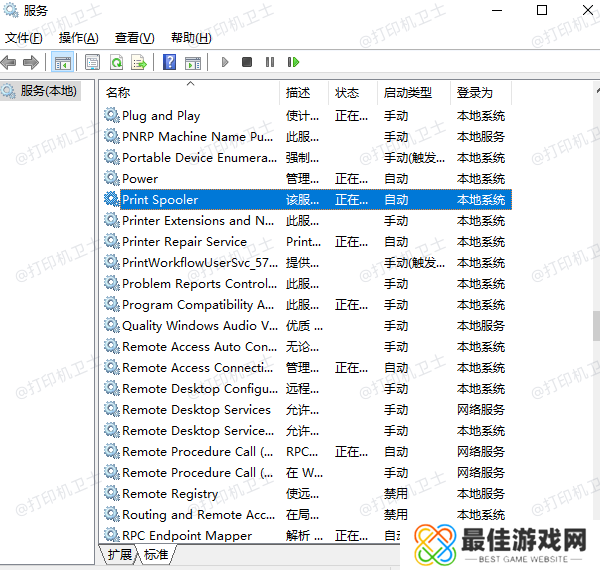
Task: Switch to the 标准 tab
Action: [x=156, y=554]
